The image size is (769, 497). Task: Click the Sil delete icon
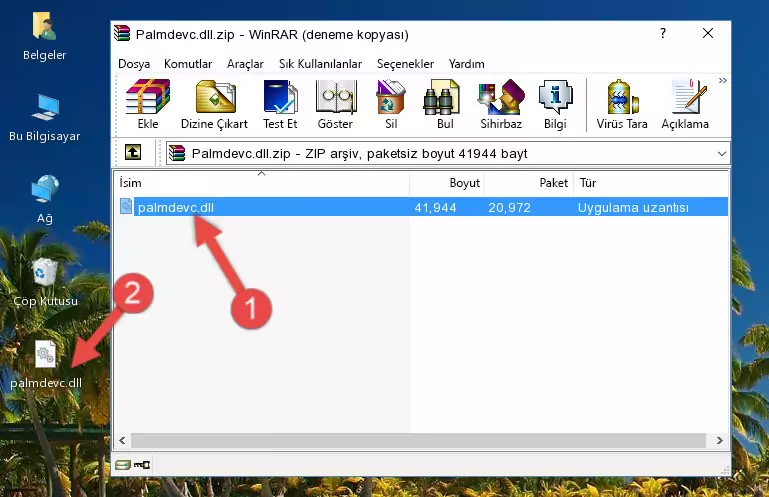(x=391, y=105)
